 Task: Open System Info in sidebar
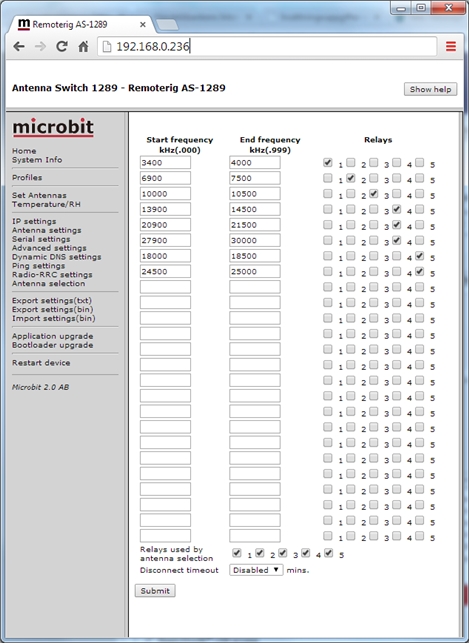(x=37, y=160)
